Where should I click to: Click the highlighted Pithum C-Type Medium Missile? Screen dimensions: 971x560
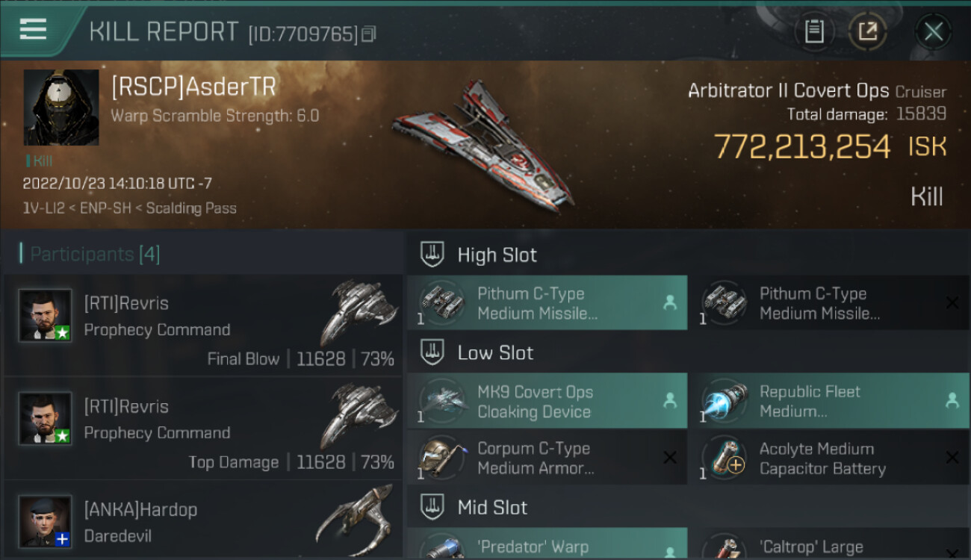[x=547, y=302]
